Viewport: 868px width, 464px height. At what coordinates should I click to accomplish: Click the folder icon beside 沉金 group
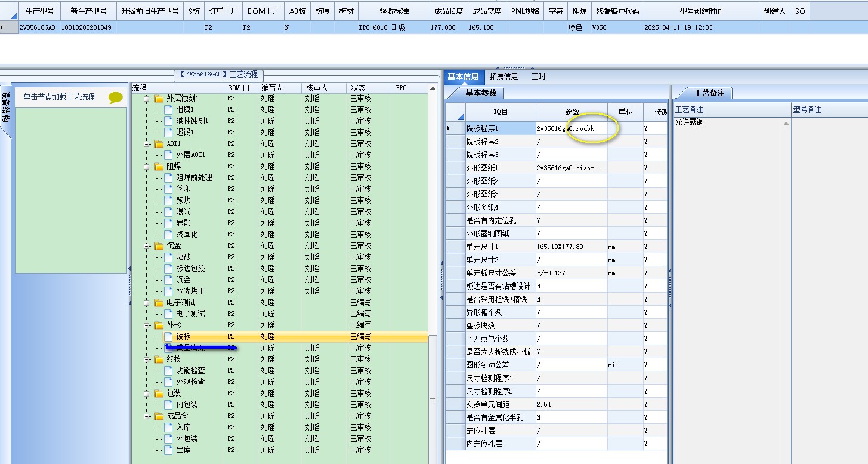pyautogui.click(x=159, y=245)
